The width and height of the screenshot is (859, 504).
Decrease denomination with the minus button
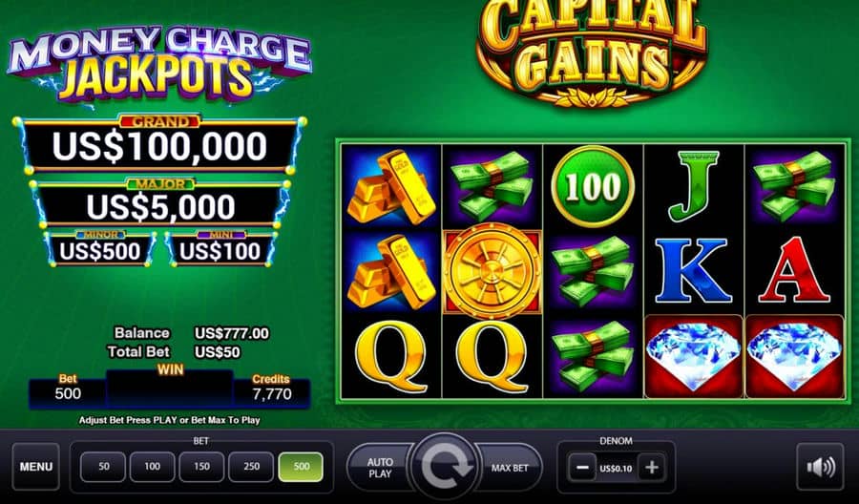[582, 468]
